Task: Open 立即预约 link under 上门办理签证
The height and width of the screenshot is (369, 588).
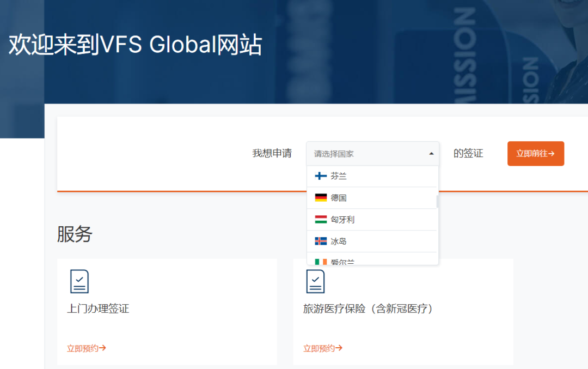Action: pyautogui.click(x=86, y=348)
